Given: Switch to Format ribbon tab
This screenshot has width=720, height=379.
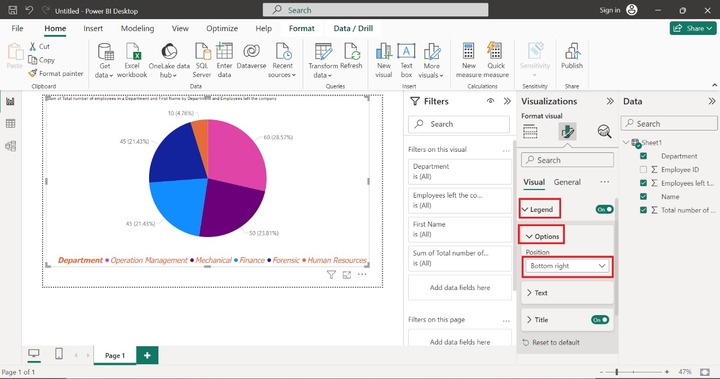Looking at the screenshot, I should coord(302,28).
